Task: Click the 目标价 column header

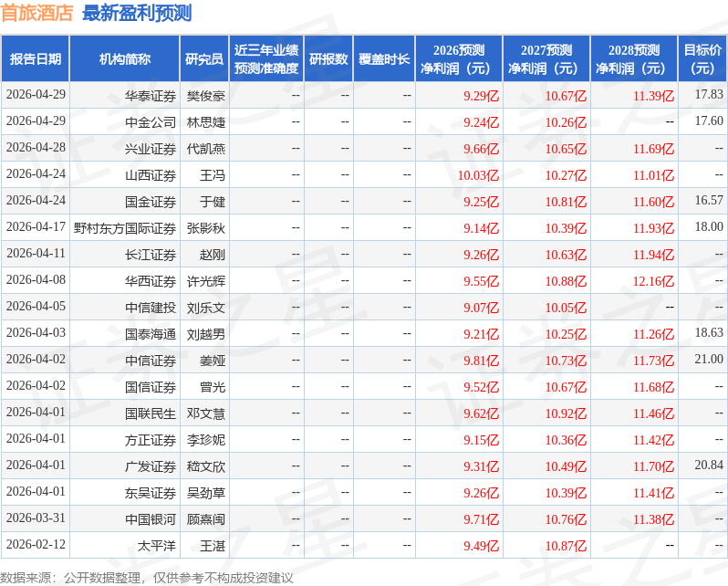Action: tap(703, 59)
